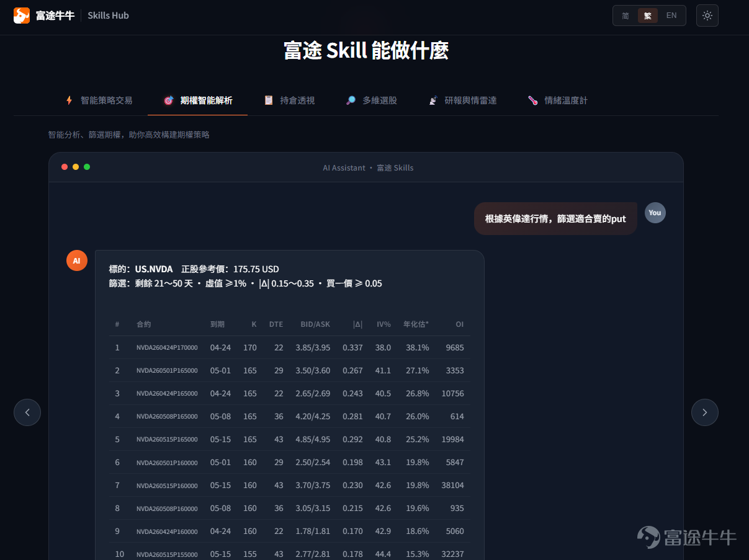Click the DTE column header
Viewport: 749px width, 560px height.
[276, 324]
